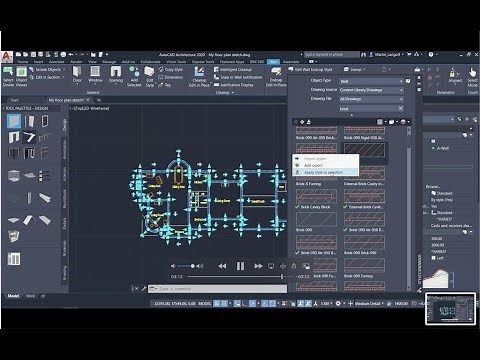Viewport: 480px width, 360px height.
Task: Open the Drawing Source dropdown
Action: point(371,90)
